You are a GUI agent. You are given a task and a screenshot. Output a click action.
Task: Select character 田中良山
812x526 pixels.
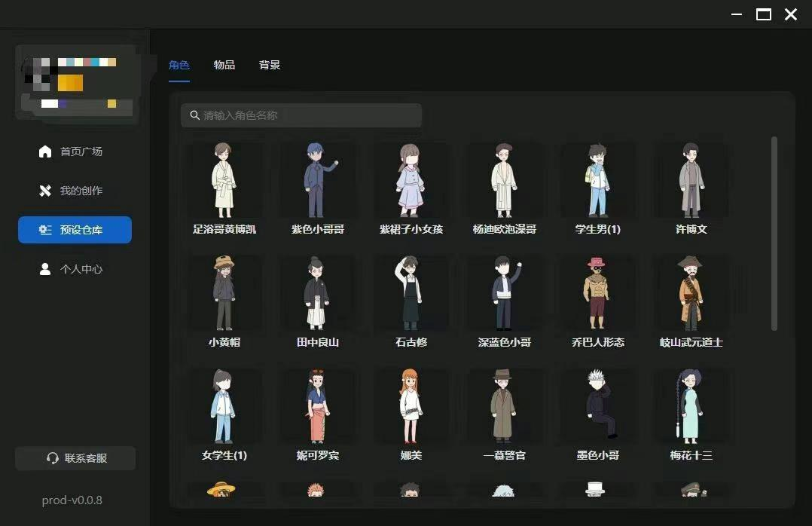[x=317, y=301]
